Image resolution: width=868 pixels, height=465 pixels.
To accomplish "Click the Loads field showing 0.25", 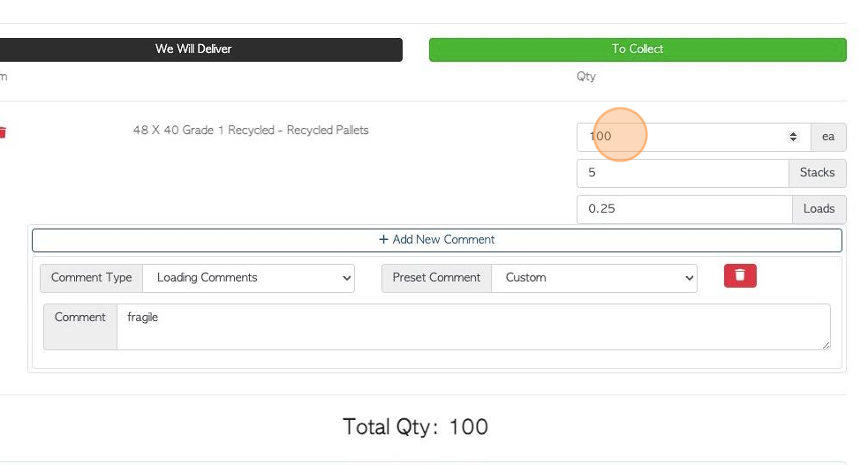I will [684, 209].
